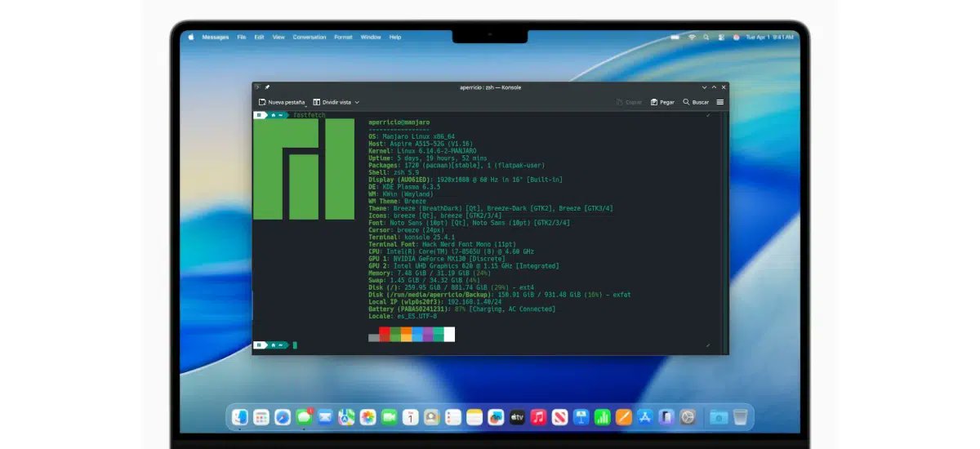Click the red color block in fastfetch output

click(385, 334)
